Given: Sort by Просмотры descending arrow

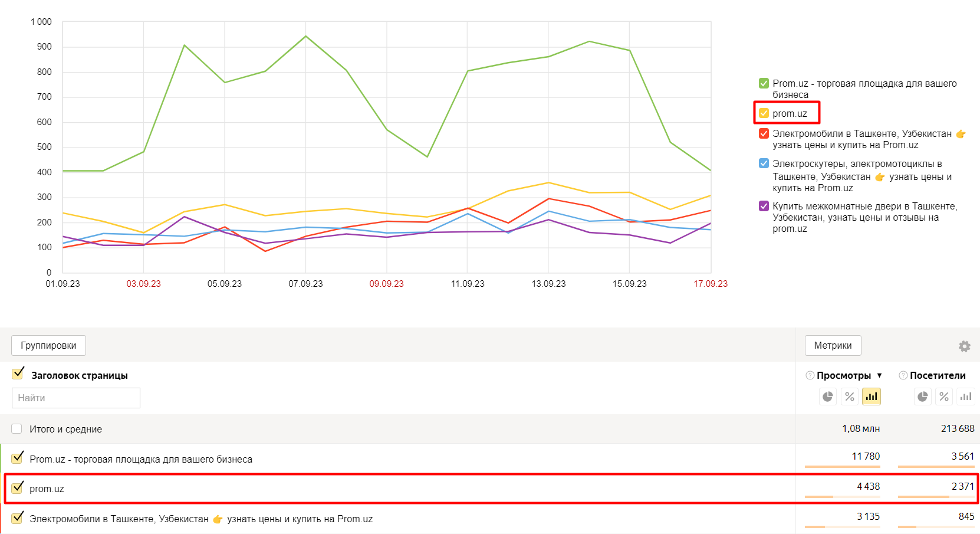Looking at the screenshot, I should coord(879,376).
